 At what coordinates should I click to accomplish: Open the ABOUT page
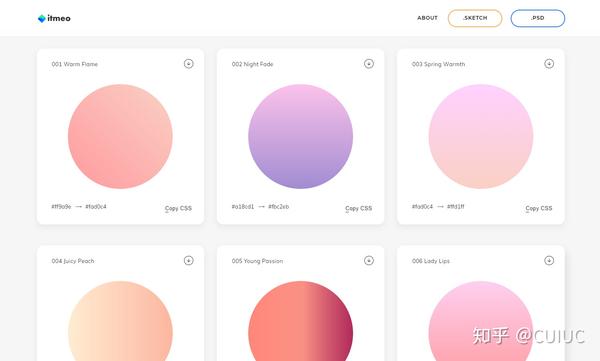[x=427, y=18]
